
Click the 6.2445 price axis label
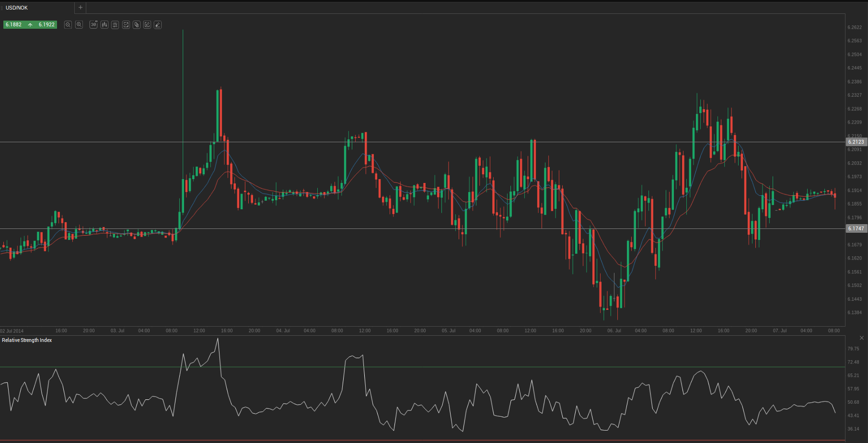pos(855,68)
